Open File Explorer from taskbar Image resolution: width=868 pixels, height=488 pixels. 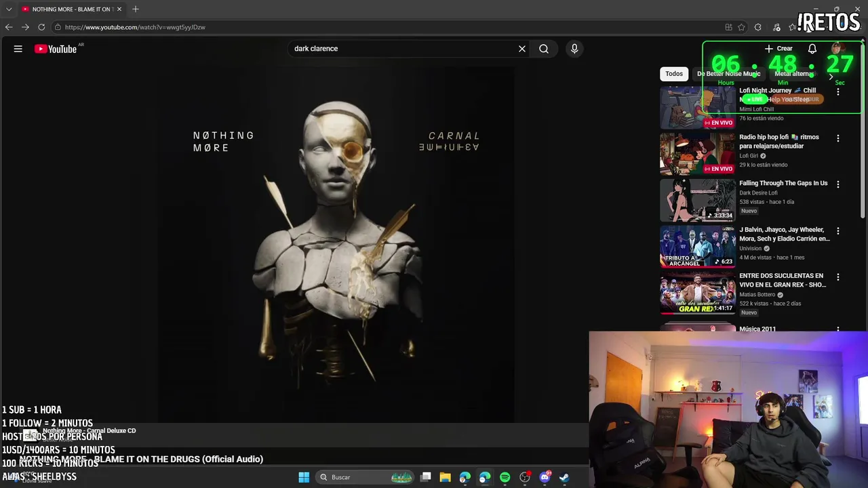tap(445, 477)
